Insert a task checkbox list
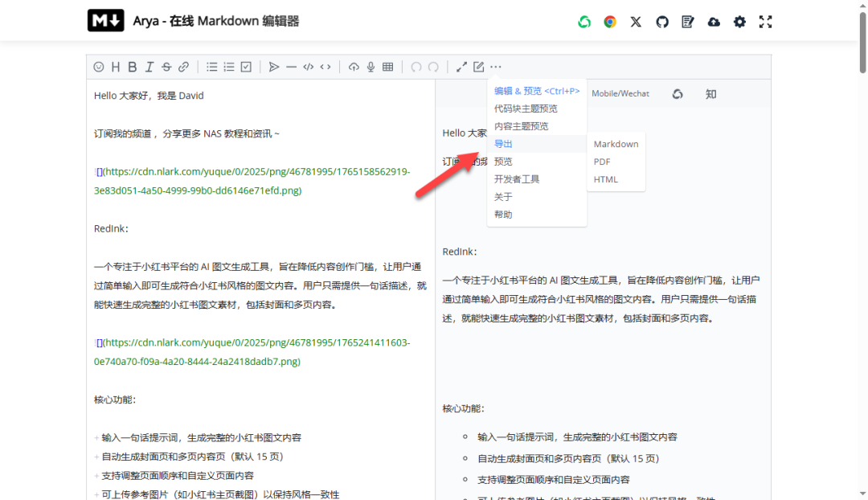This screenshot has height=500, width=868. pos(246,67)
